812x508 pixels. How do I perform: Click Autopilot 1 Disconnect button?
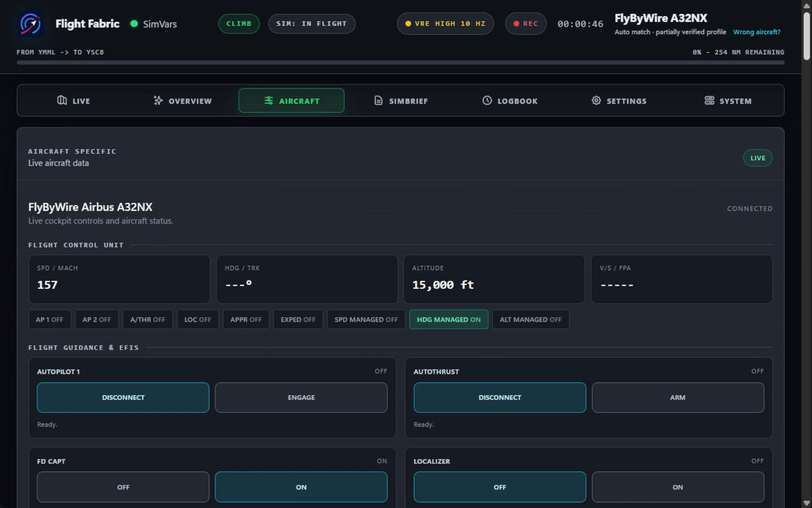[x=123, y=397]
